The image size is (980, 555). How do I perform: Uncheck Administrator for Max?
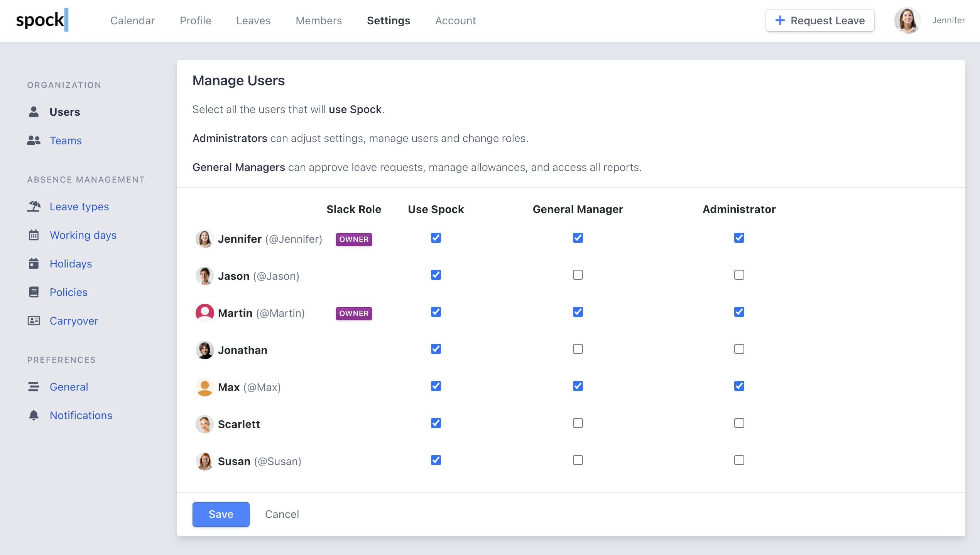739,386
